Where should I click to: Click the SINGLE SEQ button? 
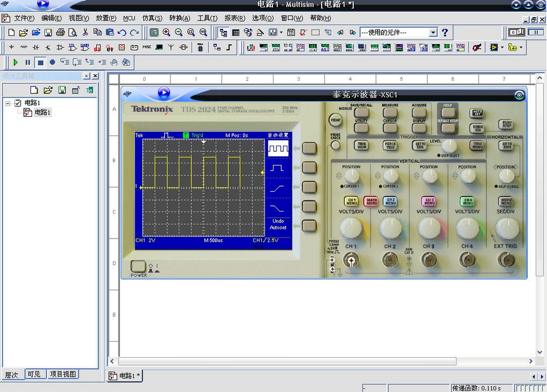(x=477, y=128)
